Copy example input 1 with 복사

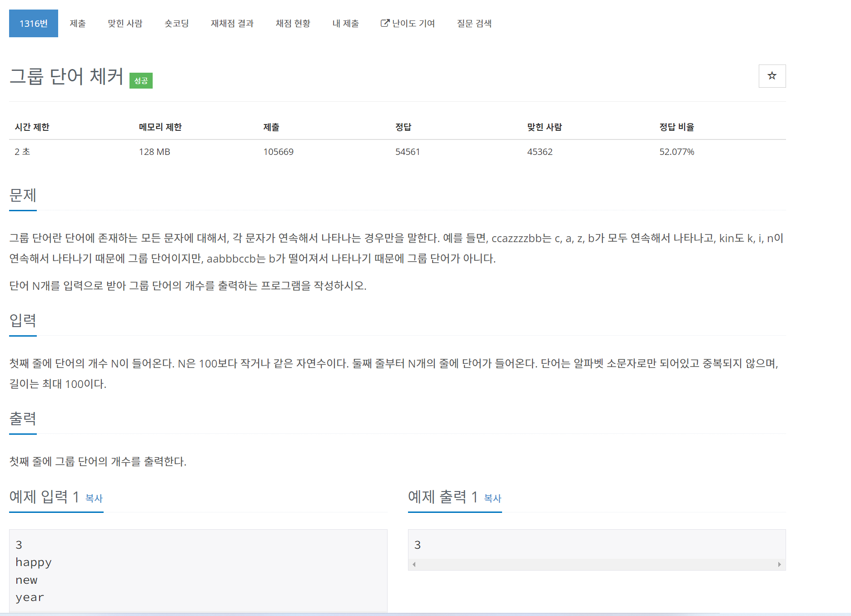pyautogui.click(x=94, y=498)
